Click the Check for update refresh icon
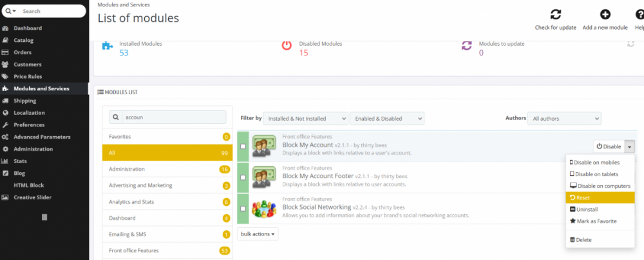 (x=555, y=15)
